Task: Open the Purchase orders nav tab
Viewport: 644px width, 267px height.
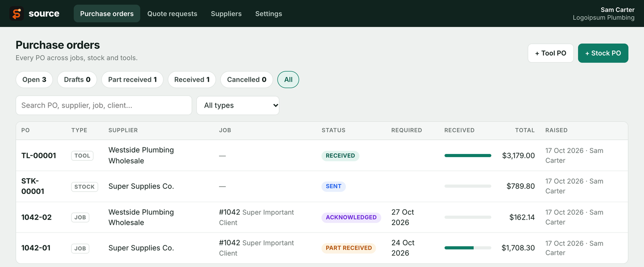Action: [x=107, y=14]
